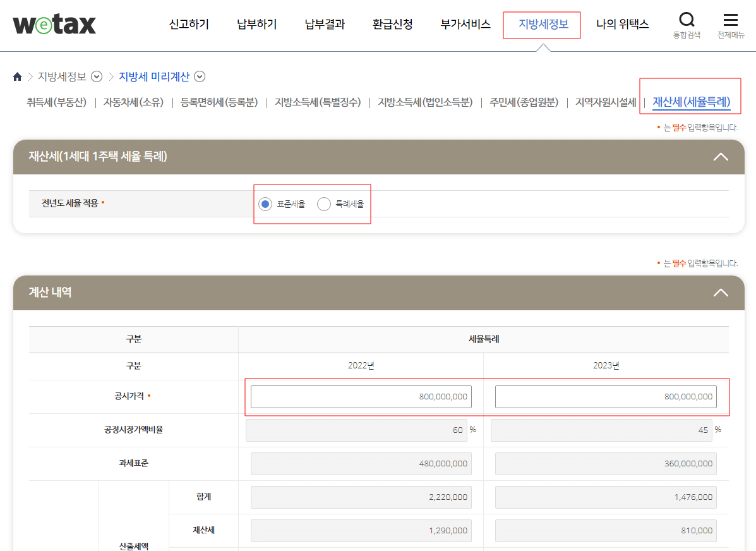The width and height of the screenshot is (756, 551).
Task: Switch to 주민세(종업원분) tab
Action: [x=524, y=102]
